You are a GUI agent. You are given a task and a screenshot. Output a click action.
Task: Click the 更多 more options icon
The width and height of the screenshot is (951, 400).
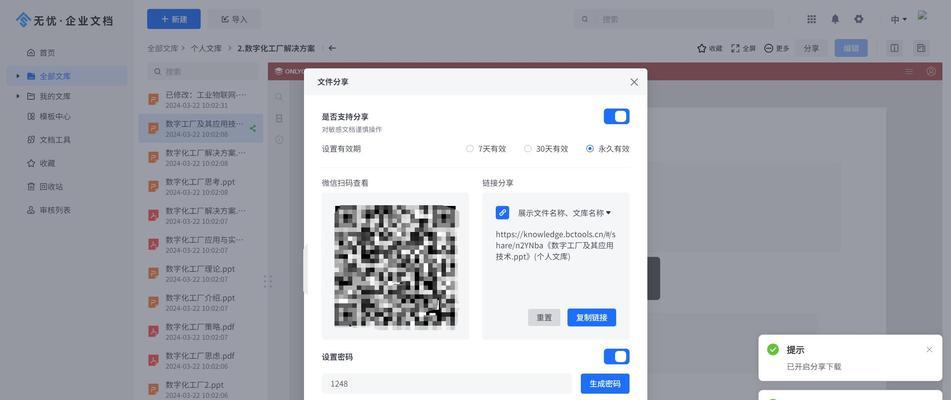click(x=768, y=48)
